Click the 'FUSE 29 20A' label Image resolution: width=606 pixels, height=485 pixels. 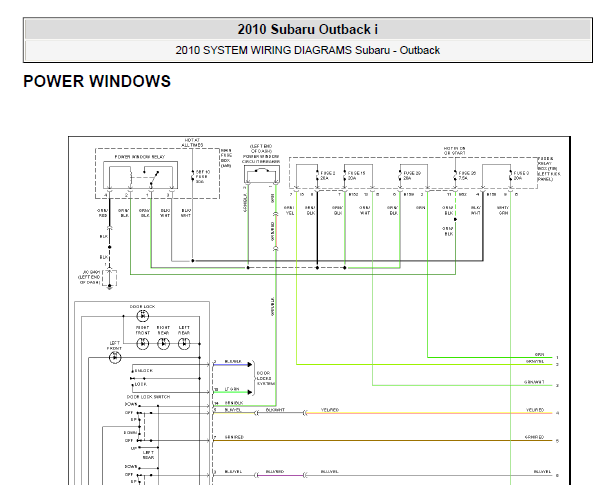coord(412,175)
